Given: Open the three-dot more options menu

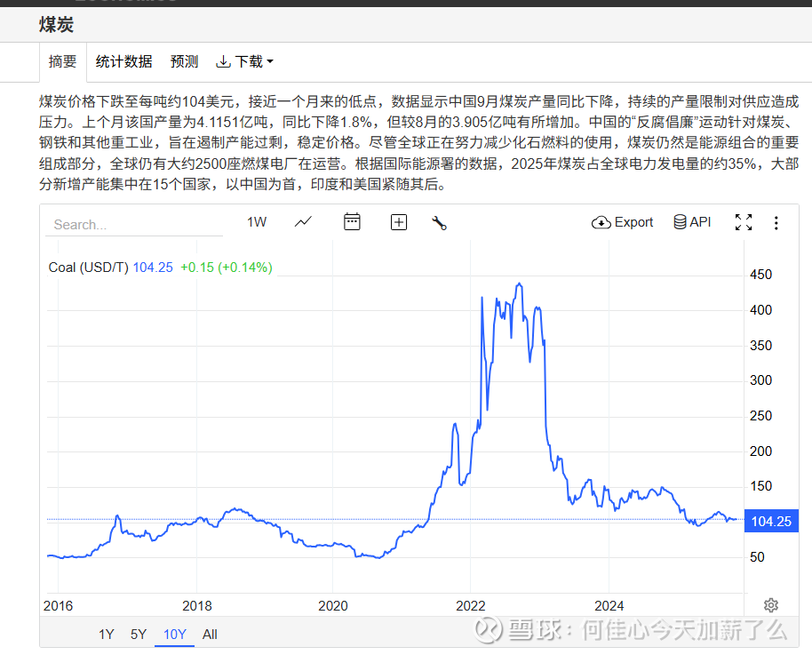Looking at the screenshot, I should pos(776,223).
